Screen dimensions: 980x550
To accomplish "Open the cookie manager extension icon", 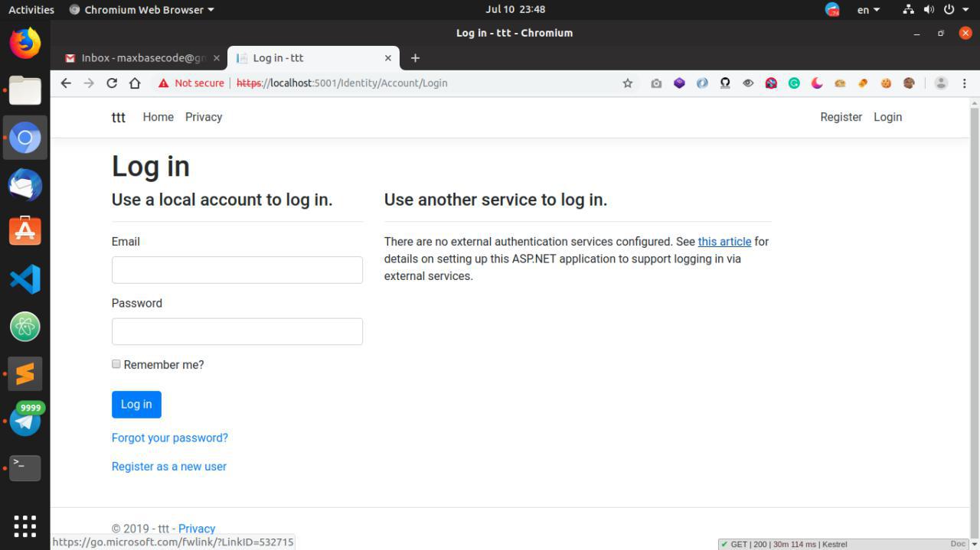I will pyautogui.click(x=886, y=83).
